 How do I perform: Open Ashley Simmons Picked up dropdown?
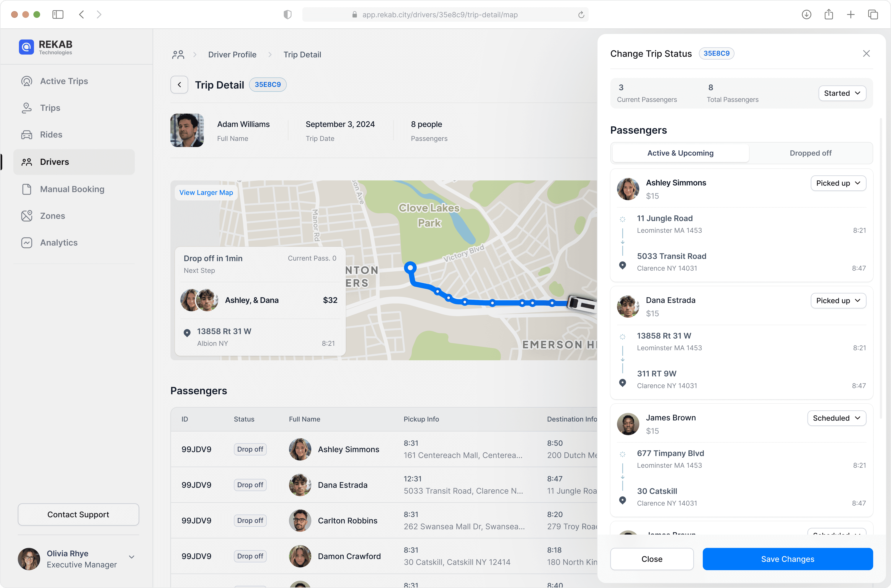(x=838, y=183)
